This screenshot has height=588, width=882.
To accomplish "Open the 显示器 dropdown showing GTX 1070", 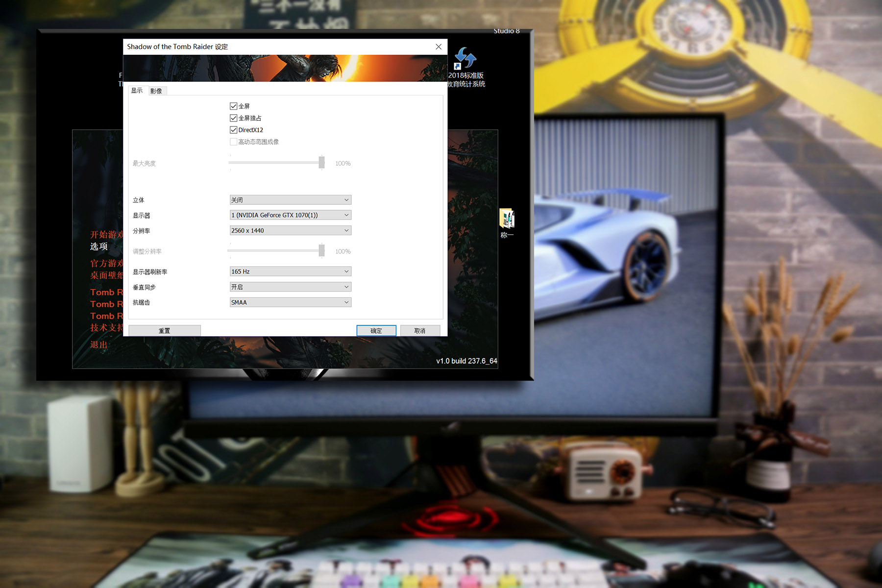I will tap(290, 215).
